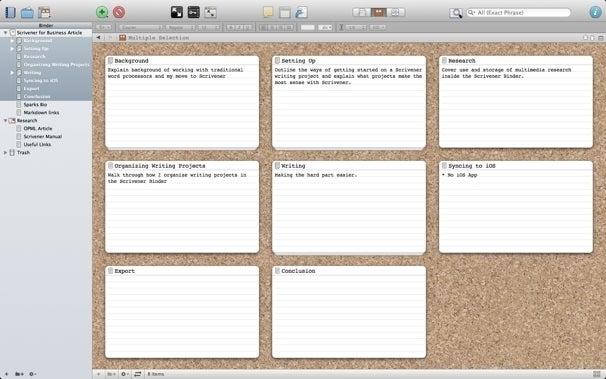Enter full screen composition mode
The height and width of the screenshot is (379, 606).
[x=177, y=12]
